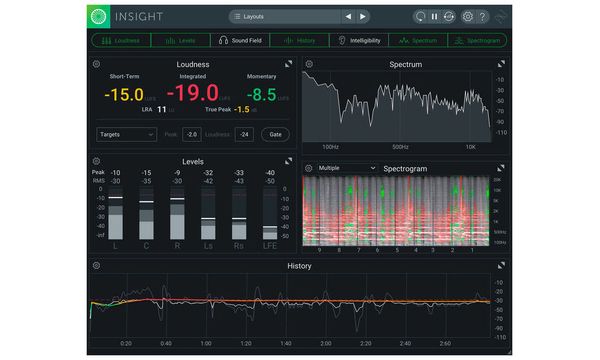600x360 pixels.
Task: Toggle the Loudness module tab
Action: coord(121,40)
